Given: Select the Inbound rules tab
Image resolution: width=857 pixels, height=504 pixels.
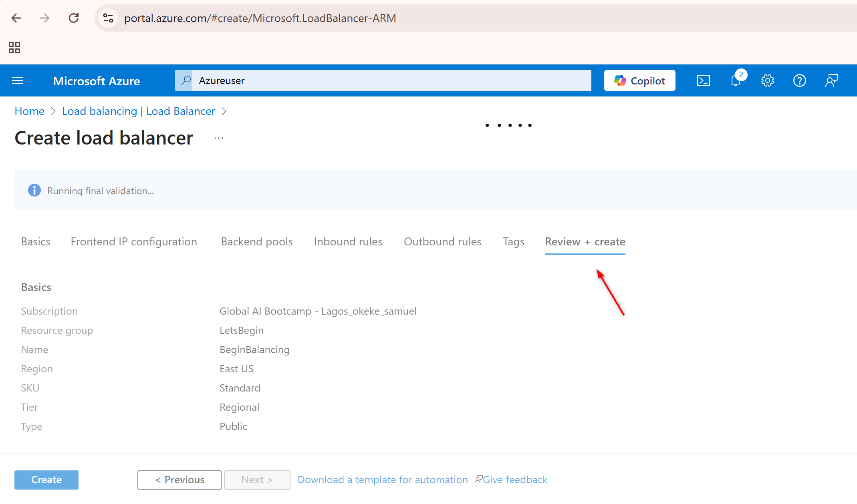Looking at the screenshot, I should (x=348, y=242).
